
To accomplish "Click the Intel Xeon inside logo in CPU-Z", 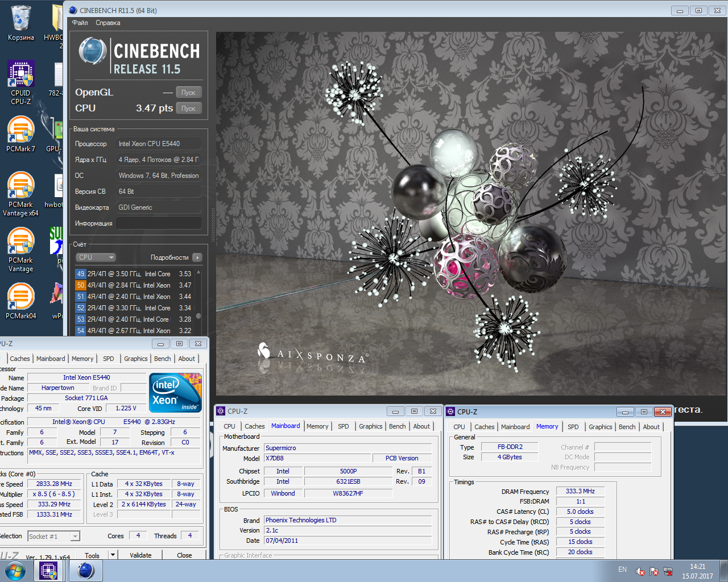I will [x=175, y=393].
